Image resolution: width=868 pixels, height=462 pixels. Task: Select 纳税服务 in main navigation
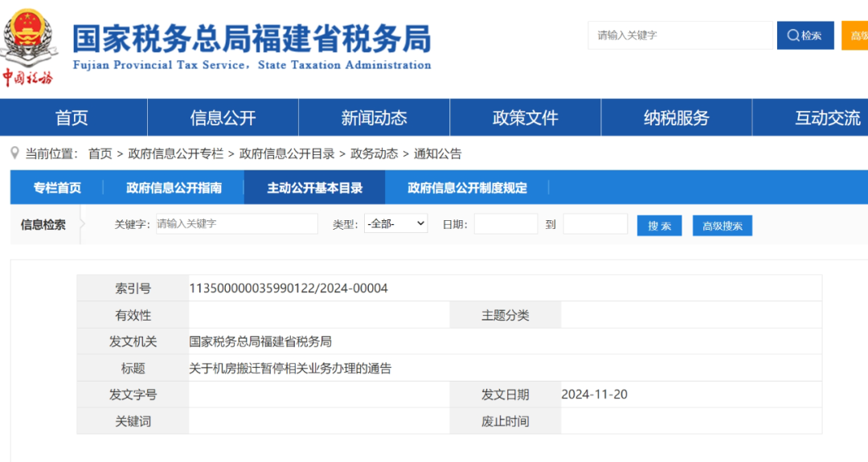pos(676,117)
